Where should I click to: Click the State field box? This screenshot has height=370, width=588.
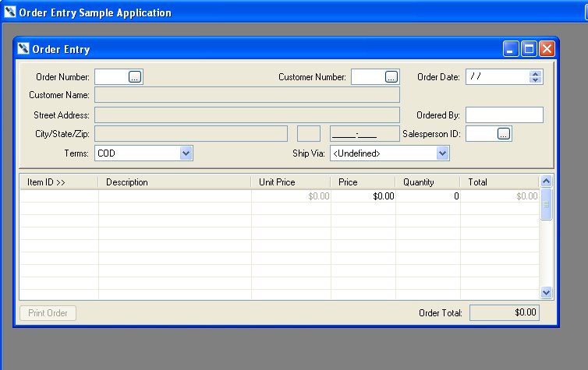pyautogui.click(x=309, y=134)
